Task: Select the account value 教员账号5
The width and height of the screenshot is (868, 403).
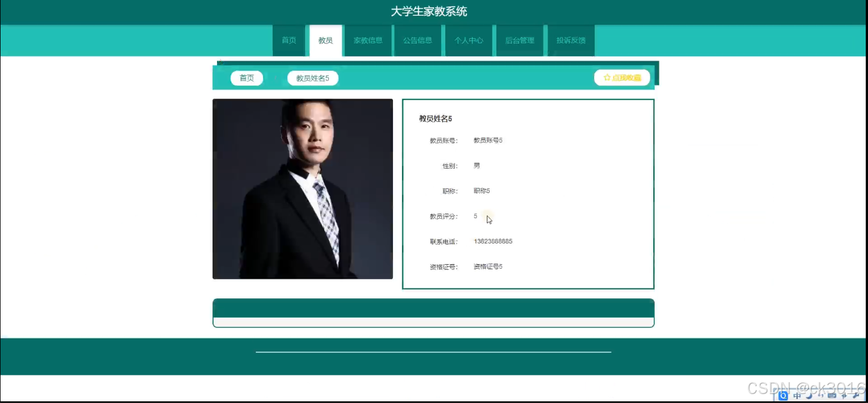Action: click(x=488, y=141)
